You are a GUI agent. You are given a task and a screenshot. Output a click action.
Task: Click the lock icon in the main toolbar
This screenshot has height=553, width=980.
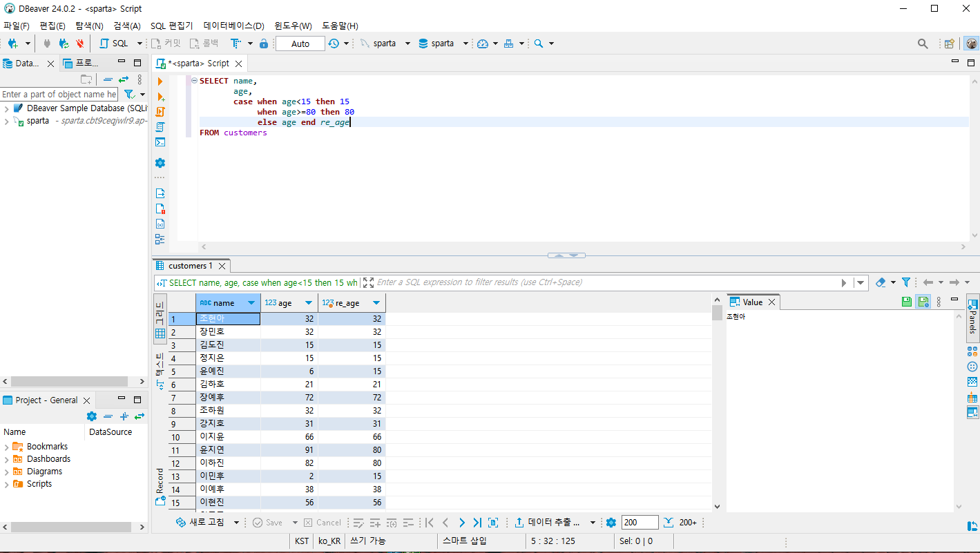263,43
